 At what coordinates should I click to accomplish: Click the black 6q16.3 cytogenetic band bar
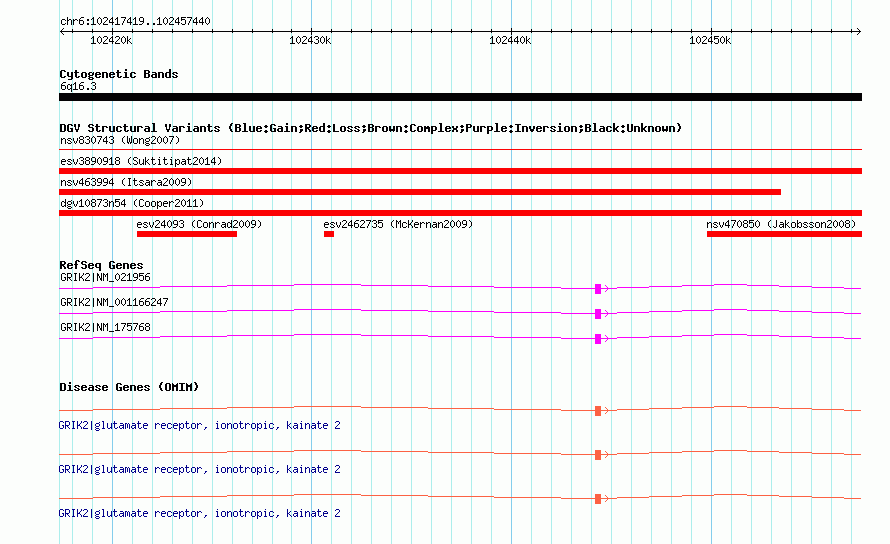[460, 97]
